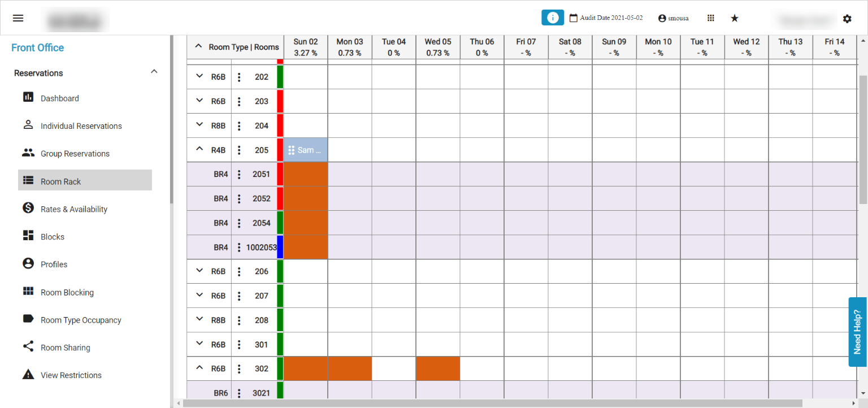Expand room 203 row
The image size is (868, 408).
point(199,101)
